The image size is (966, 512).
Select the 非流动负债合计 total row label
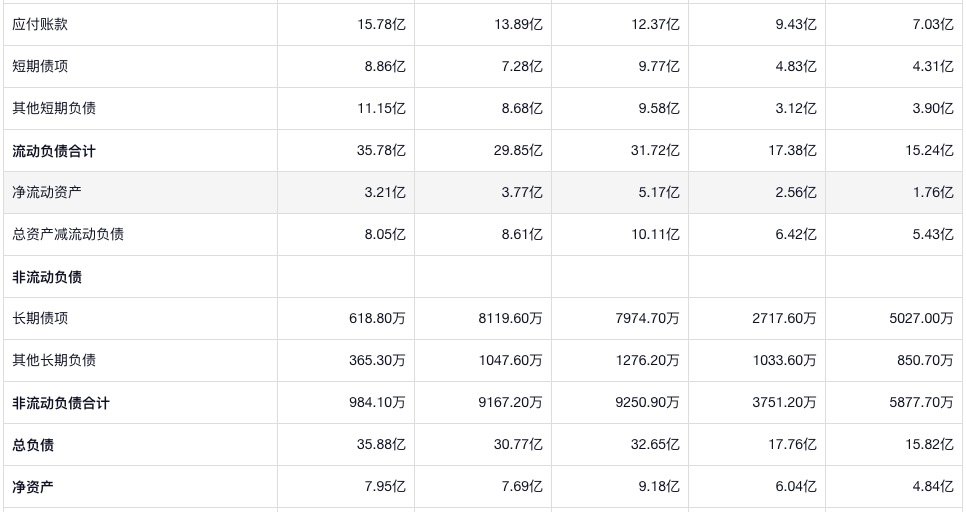(x=61, y=403)
